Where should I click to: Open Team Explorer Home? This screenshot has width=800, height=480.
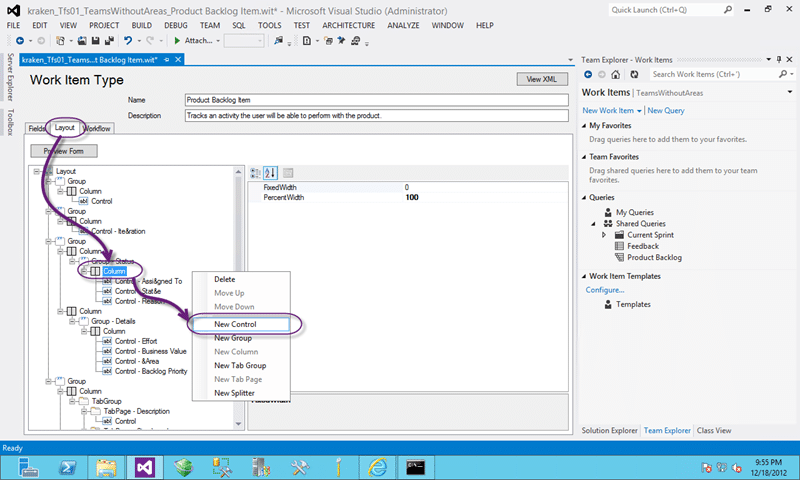pyautogui.click(x=616, y=74)
